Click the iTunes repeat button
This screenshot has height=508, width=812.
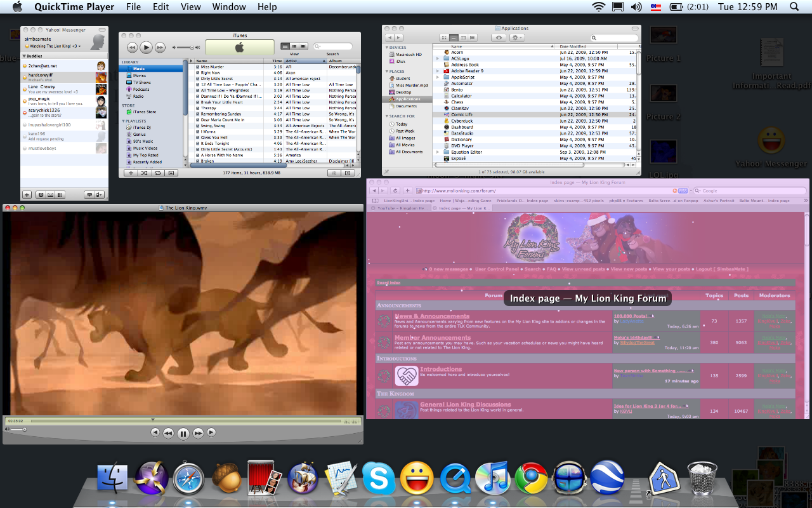[157, 173]
